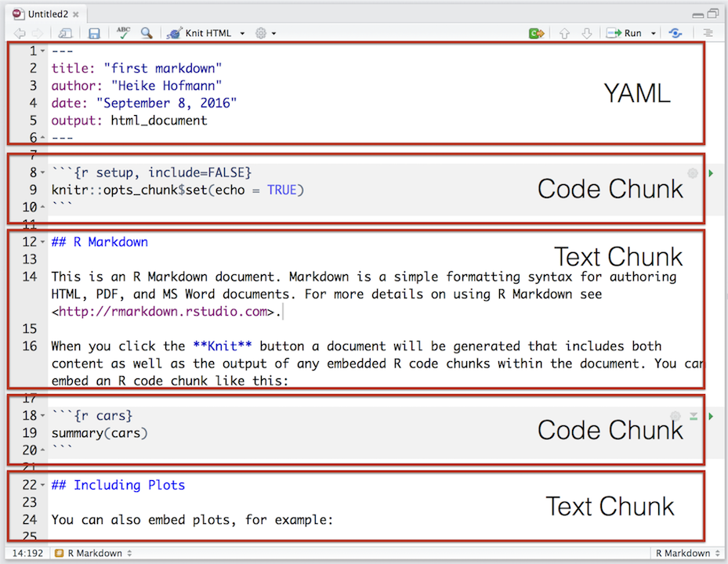The height and width of the screenshot is (564, 728).
Task: Jump to previous chunk with up arrow
Action: [x=564, y=34]
